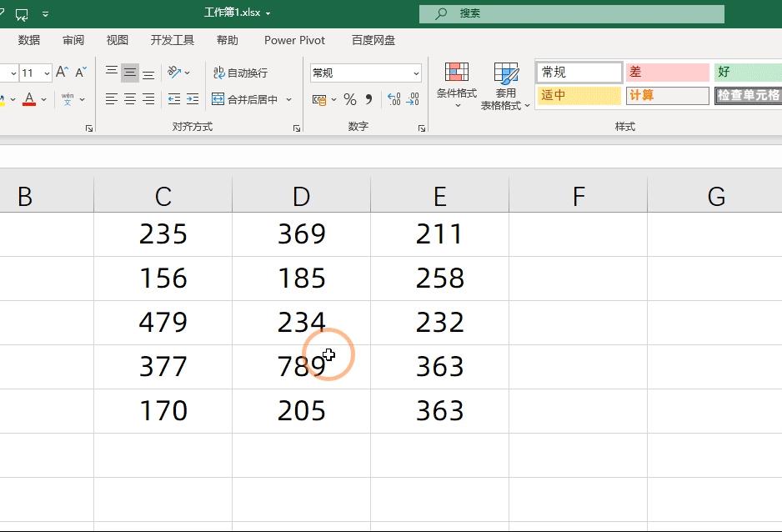Apply percent style to numbers
Screen dimensions: 782x532
click(350, 98)
